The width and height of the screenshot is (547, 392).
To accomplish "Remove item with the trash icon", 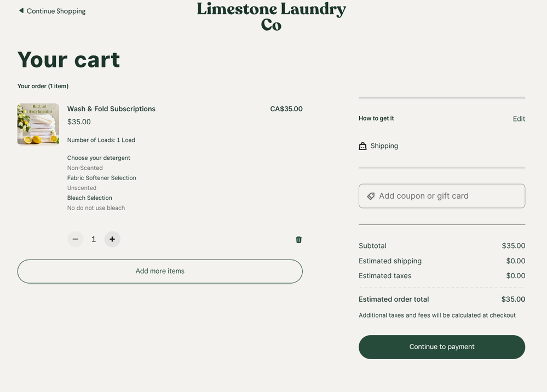I will (298, 239).
